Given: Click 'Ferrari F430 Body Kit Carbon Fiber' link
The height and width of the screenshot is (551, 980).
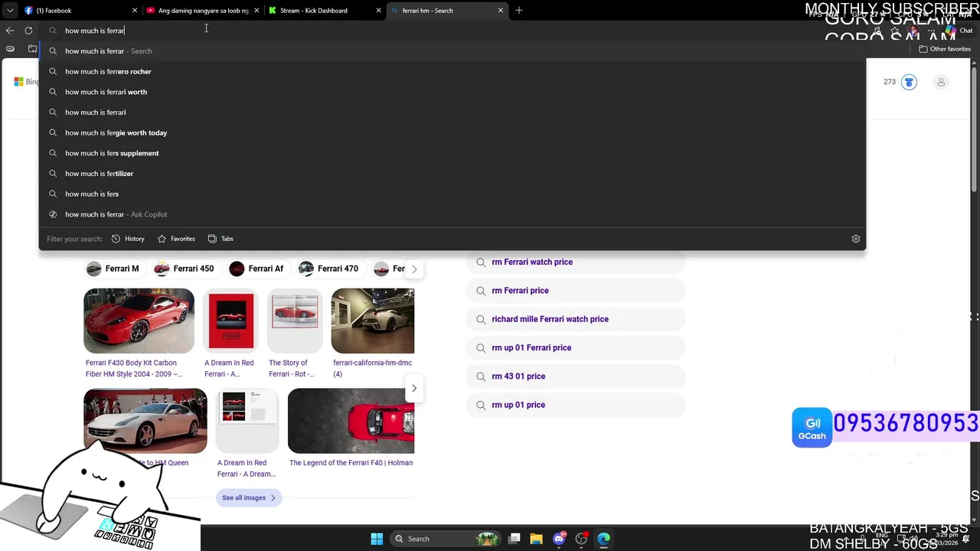Looking at the screenshot, I should coord(134,368).
